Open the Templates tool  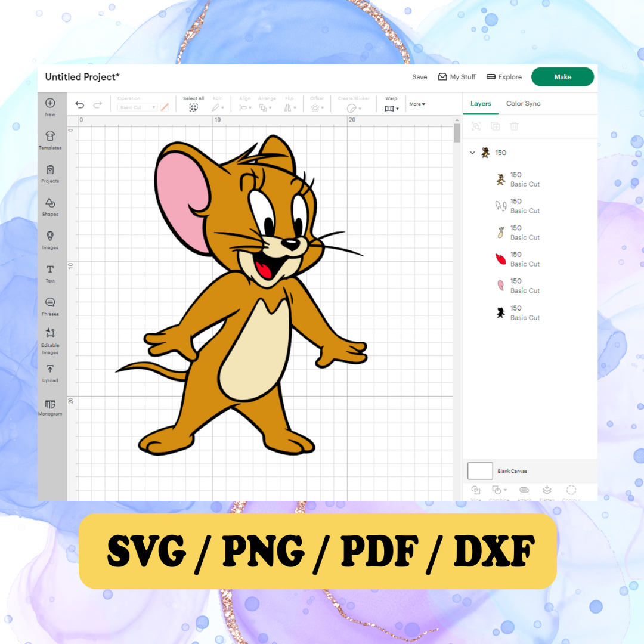[50, 140]
